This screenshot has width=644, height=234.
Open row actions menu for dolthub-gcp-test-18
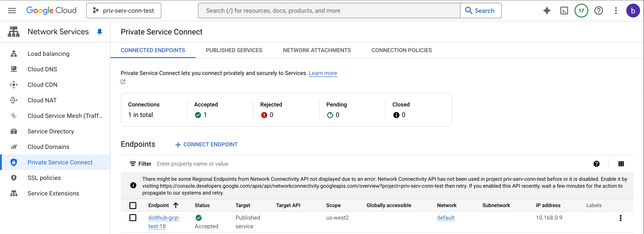[x=620, y=218]
